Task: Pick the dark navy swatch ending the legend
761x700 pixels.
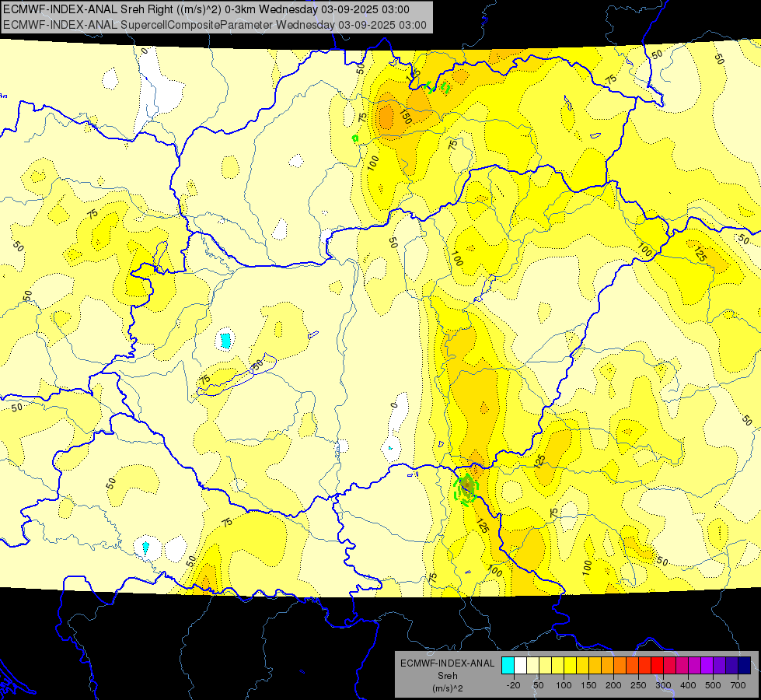Action: [745, 666]
